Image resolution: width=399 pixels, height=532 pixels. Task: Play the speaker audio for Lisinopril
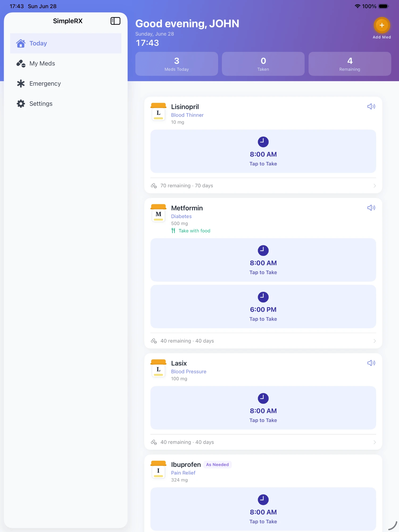pyautogui.click(x=371, y=107)
